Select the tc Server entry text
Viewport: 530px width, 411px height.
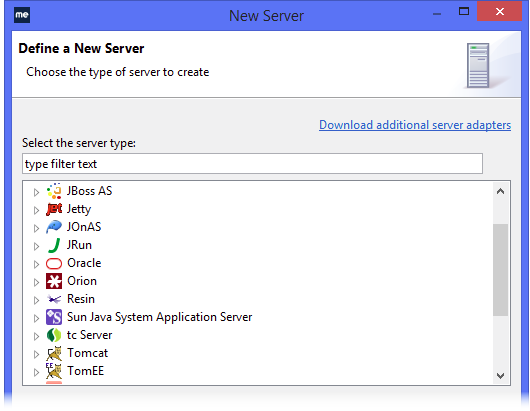(90, 335)
